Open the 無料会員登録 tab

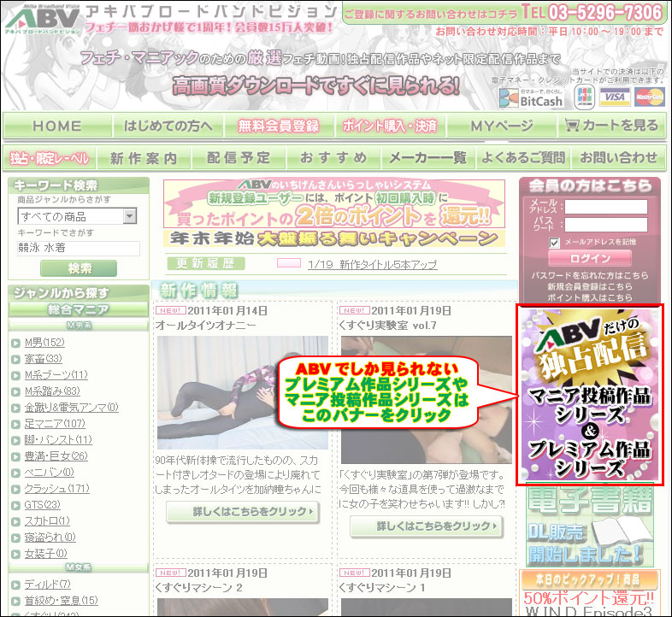[x=279, y=126]
